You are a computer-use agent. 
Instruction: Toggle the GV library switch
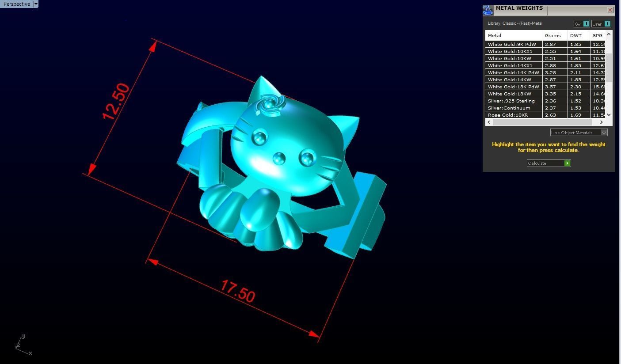pos(582,24)
